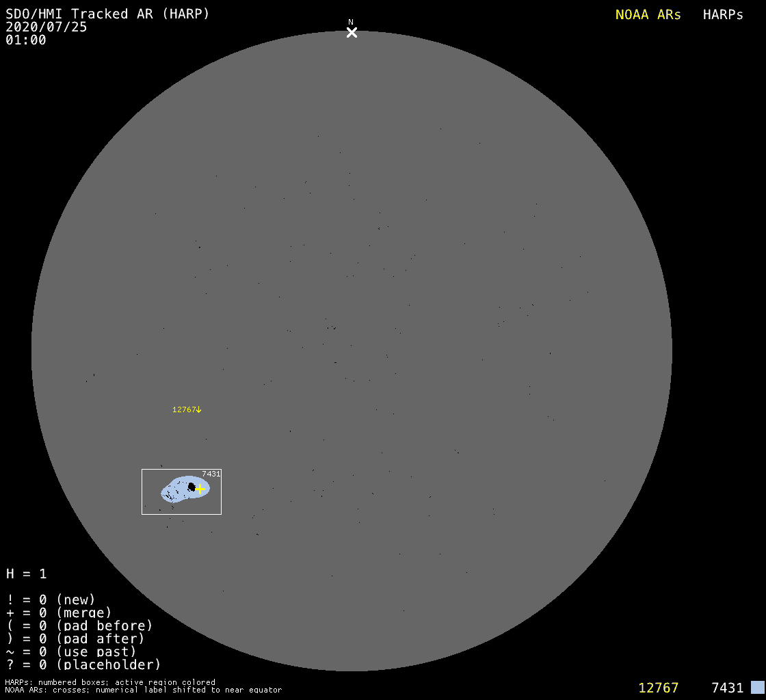Click the "HARPs: numbered boxes" footnote line
Image resolution: width=766 pixels, height=700 pixels.
[110, 682]
